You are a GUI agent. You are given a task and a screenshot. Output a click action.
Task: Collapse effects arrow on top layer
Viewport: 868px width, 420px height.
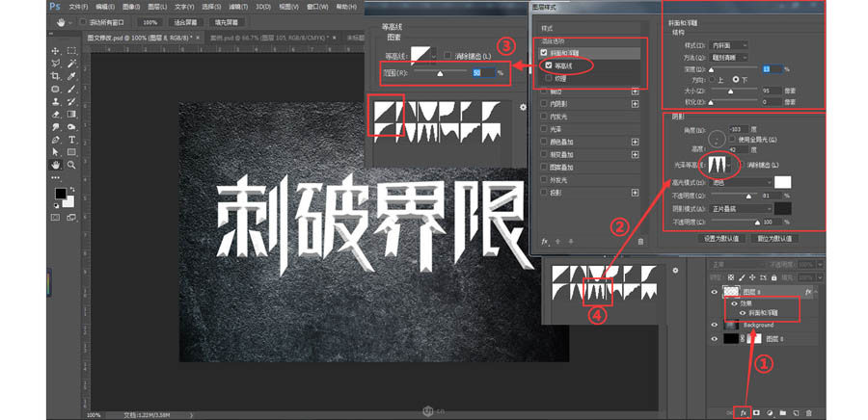[817, 292]
